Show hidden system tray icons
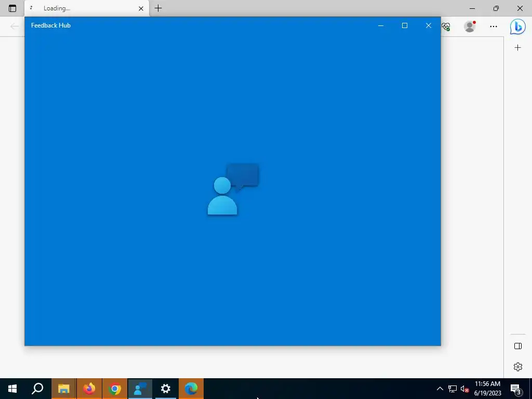This screenshot has width=532, height=399. (440, 389)
